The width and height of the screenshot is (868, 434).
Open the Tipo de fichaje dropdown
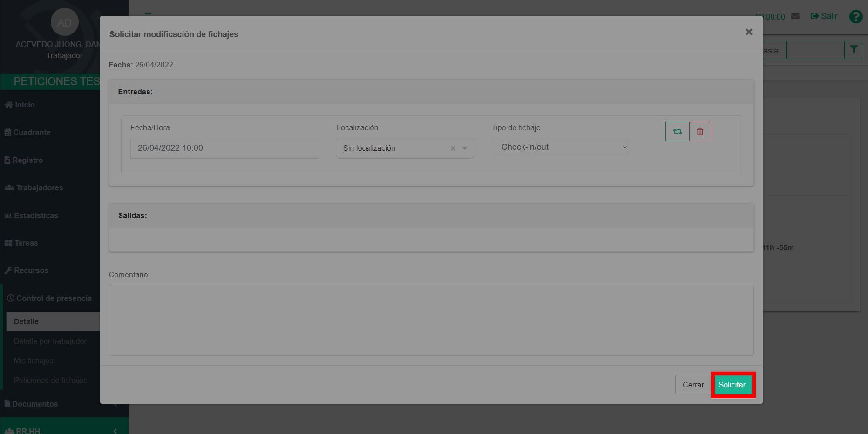pyautogui.click(x=560, y=147)
